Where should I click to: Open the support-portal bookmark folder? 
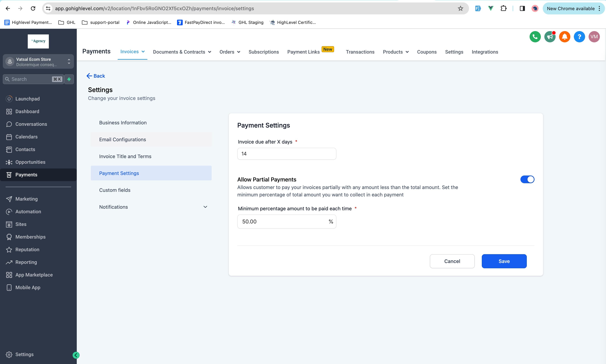coord(100,22)
